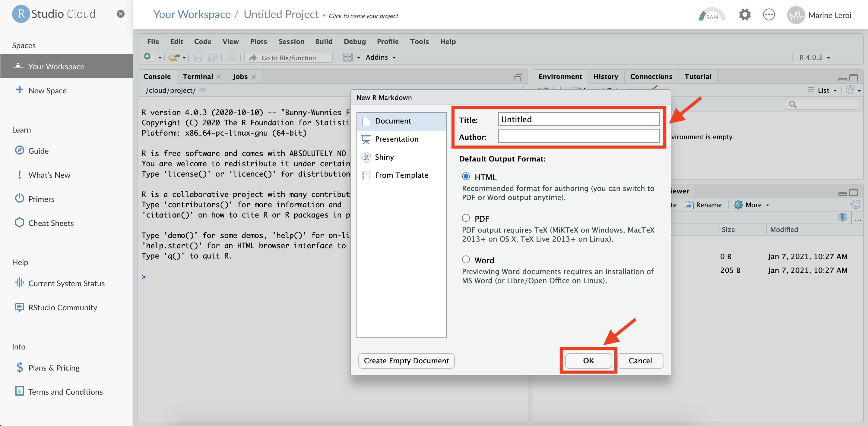This screenshot has width=868, height=426.
Task: Click the settings gear icon in the header
Action: 745,15
